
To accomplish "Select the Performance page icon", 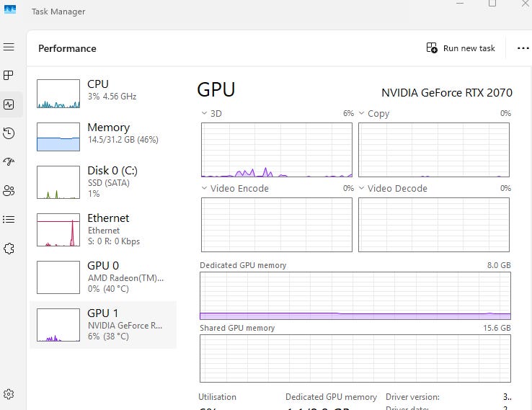I will (x=9, y=104).
